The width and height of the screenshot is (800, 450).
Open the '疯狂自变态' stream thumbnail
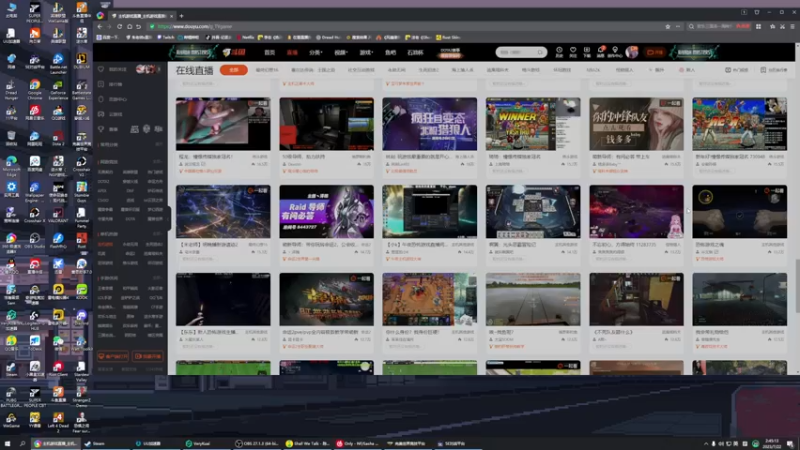click(430, 124)
